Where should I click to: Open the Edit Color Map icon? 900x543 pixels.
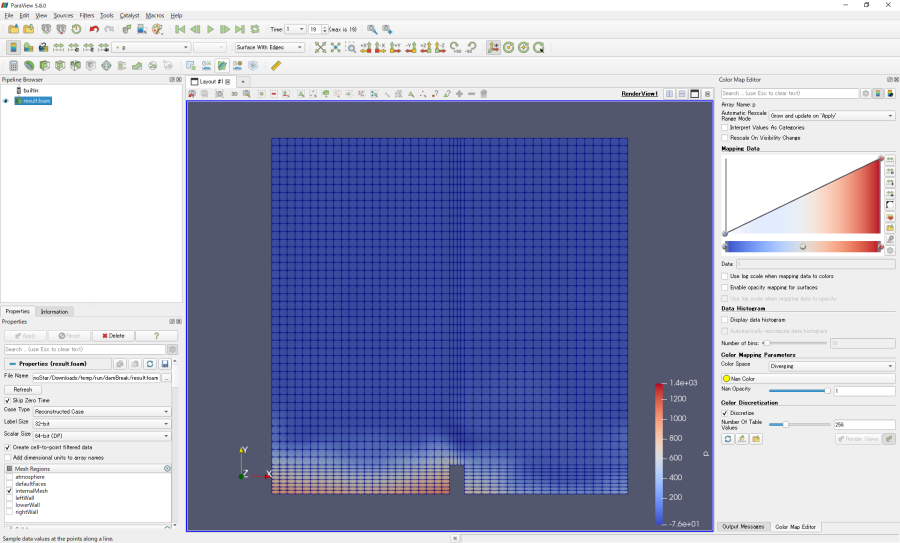(x=28, y=48)
